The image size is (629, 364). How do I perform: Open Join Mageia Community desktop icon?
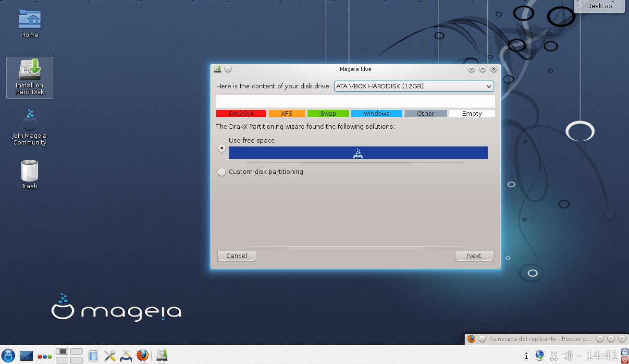30,128
